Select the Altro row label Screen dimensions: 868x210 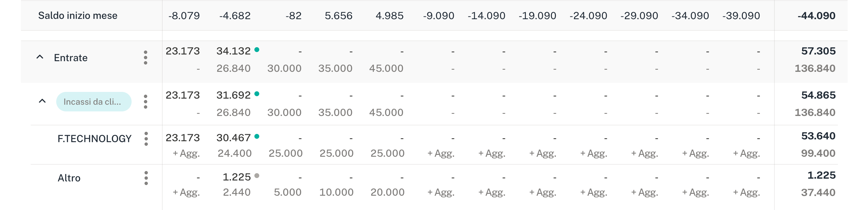point(69,178)
